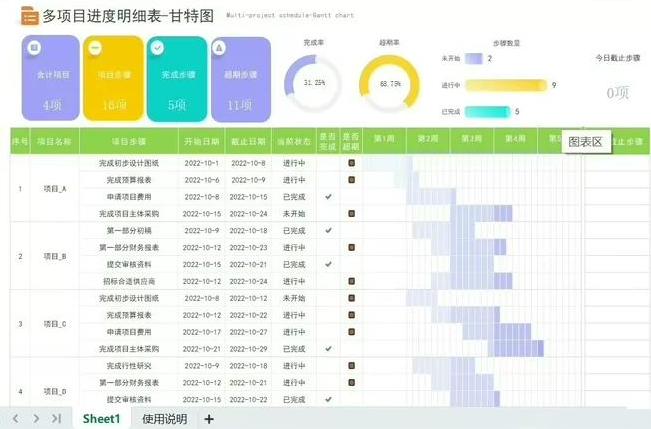Click the 开始日期 column header
The height and width of the screenshot is (429, 651).
(201, 141)
